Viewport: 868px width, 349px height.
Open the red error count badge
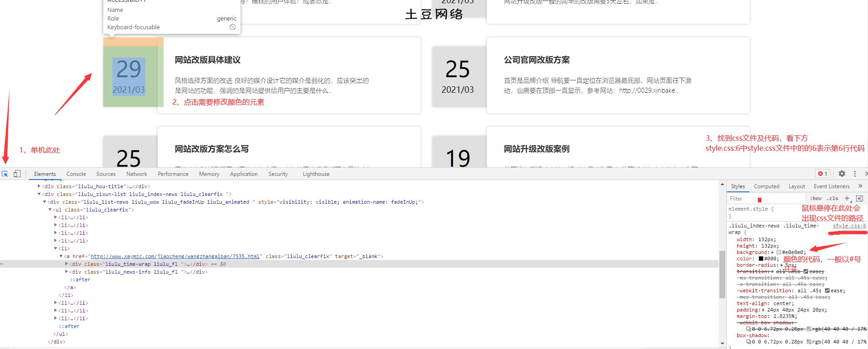823,174
